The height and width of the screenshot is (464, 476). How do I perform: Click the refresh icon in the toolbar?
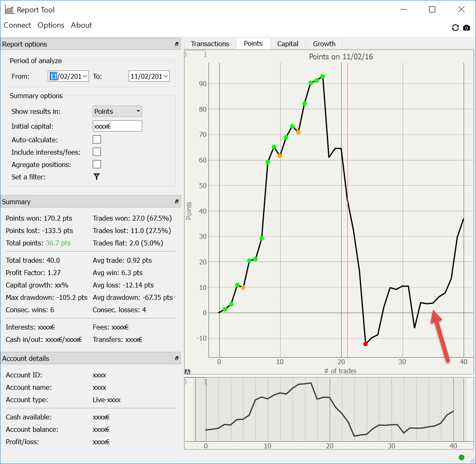coord(455,28)
